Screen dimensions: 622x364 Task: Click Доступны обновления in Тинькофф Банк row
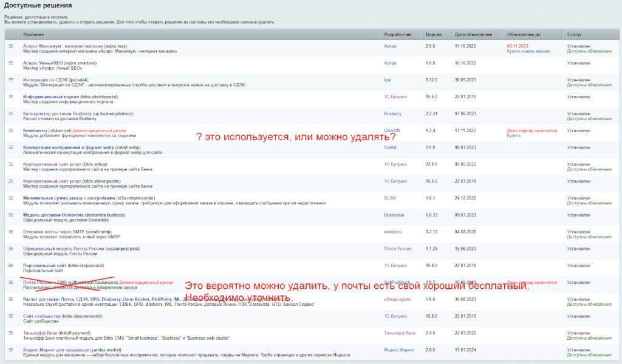coord(589,339)
